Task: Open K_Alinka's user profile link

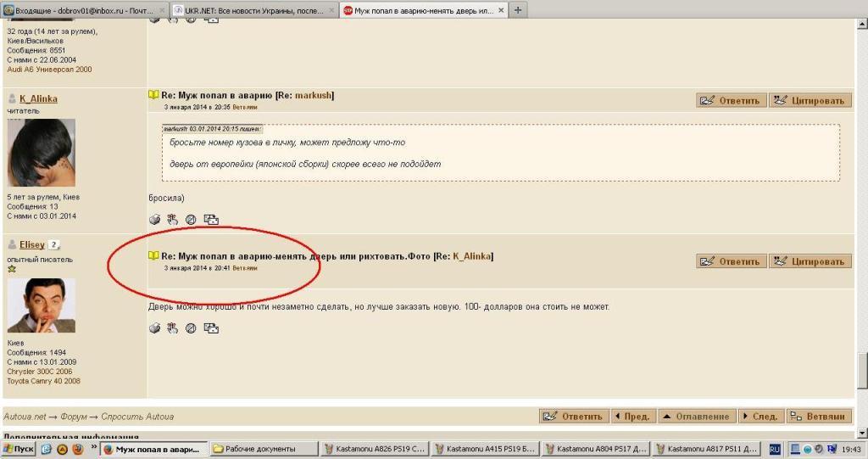Action: [38, 99]
